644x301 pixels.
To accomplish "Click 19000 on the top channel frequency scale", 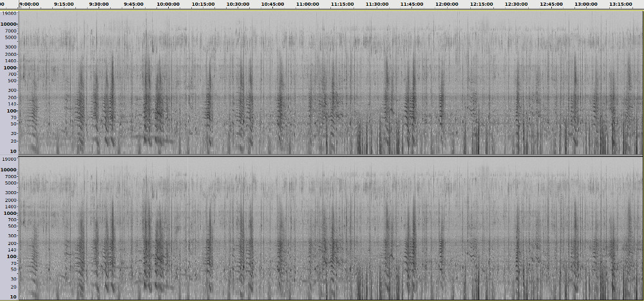I will point(9,13).
